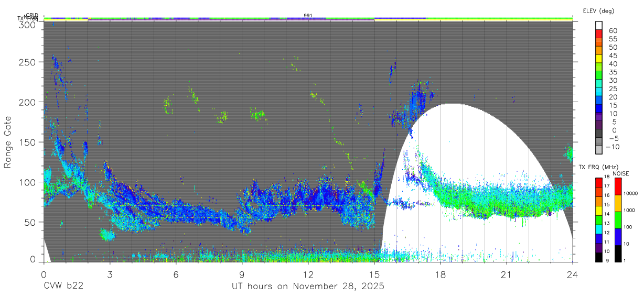Click the white top swatch of ELEV colorbar
This screenshot has height=297, width=644.
point(599,25)
